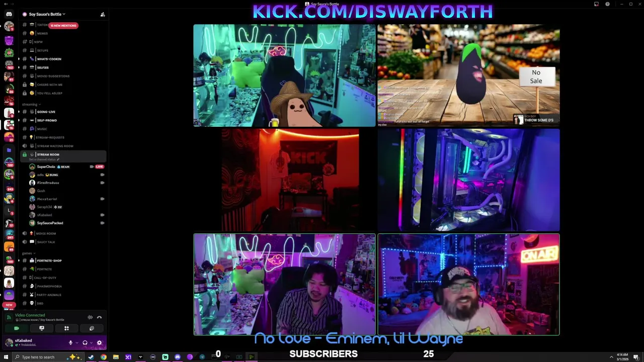Open the phasmophobia channel

[63, 286]
